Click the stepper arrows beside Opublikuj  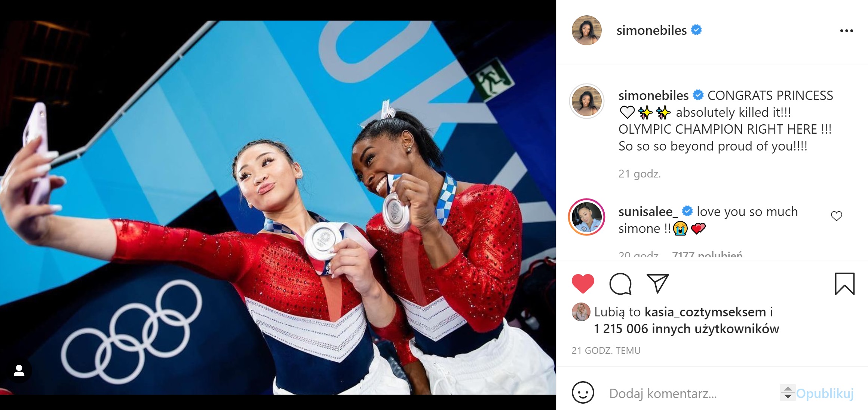tap(788, 393)
